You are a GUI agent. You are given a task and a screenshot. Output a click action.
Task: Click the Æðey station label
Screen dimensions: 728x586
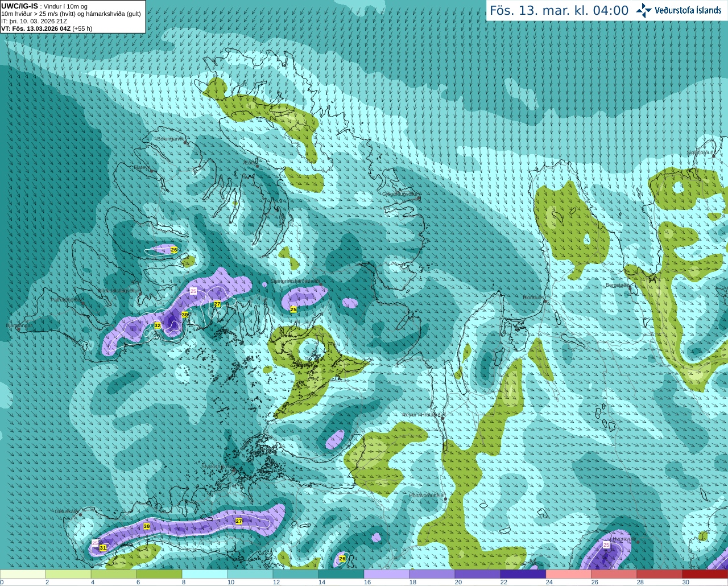[x=249, y=163]
